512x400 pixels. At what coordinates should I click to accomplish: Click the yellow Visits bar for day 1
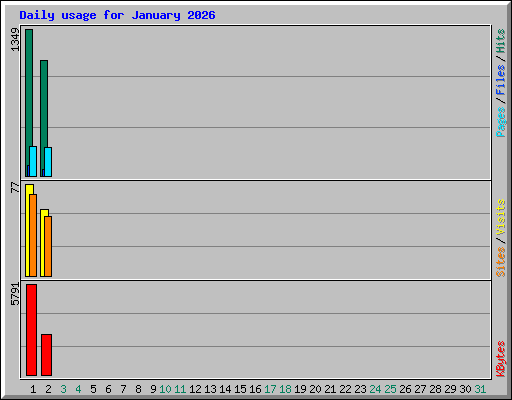[28, 230]
